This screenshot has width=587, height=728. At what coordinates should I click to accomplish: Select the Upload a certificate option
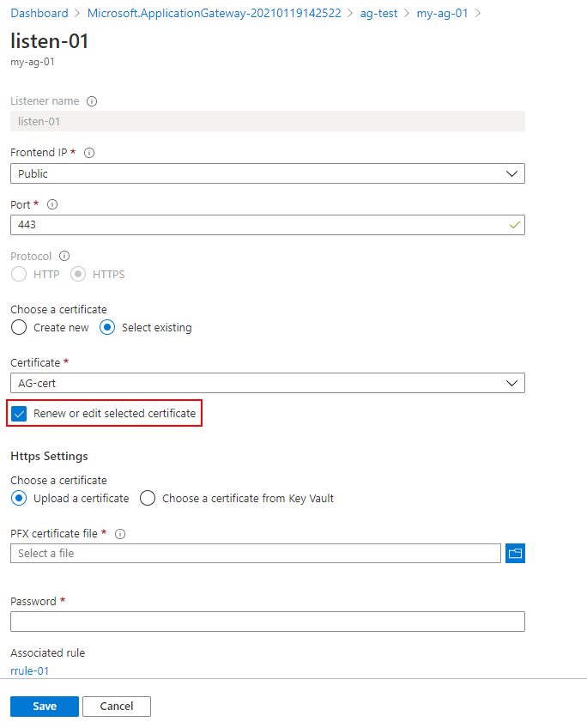point(19,498)
